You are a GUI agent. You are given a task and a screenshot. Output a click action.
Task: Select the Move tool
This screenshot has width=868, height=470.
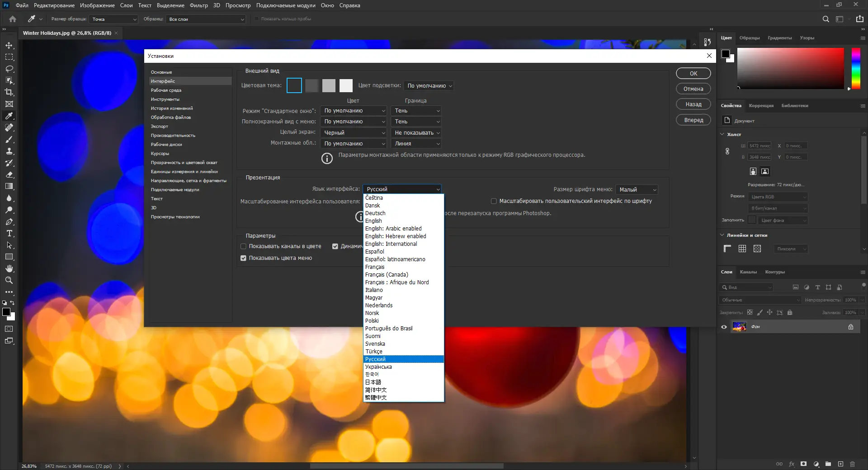[x=9, y=46]
